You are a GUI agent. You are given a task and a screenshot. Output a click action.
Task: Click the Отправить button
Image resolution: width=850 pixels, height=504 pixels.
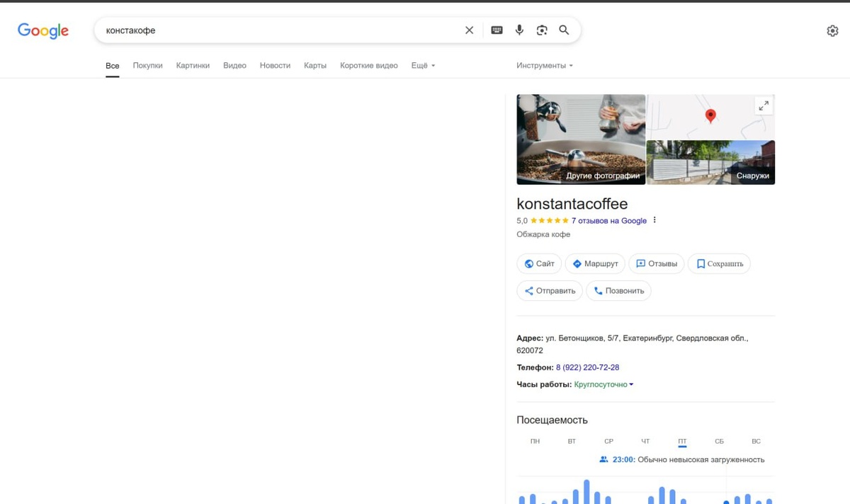point(550,290)
